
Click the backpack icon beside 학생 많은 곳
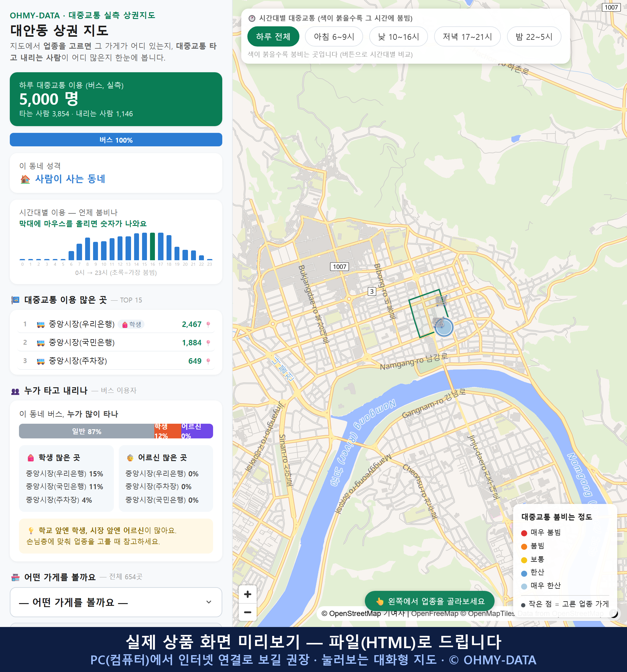[x=31, y=458]
